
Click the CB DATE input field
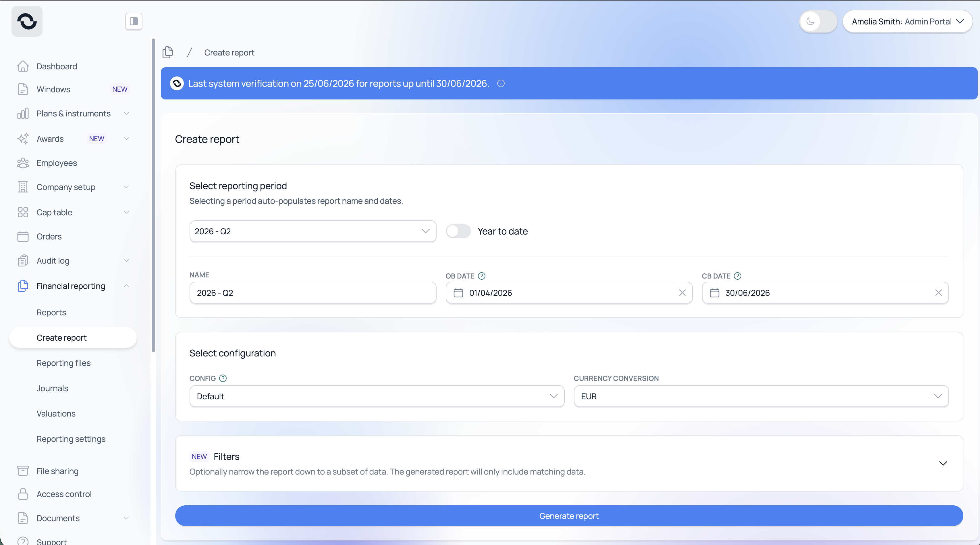pyautogui.click(x=825, y=293)
